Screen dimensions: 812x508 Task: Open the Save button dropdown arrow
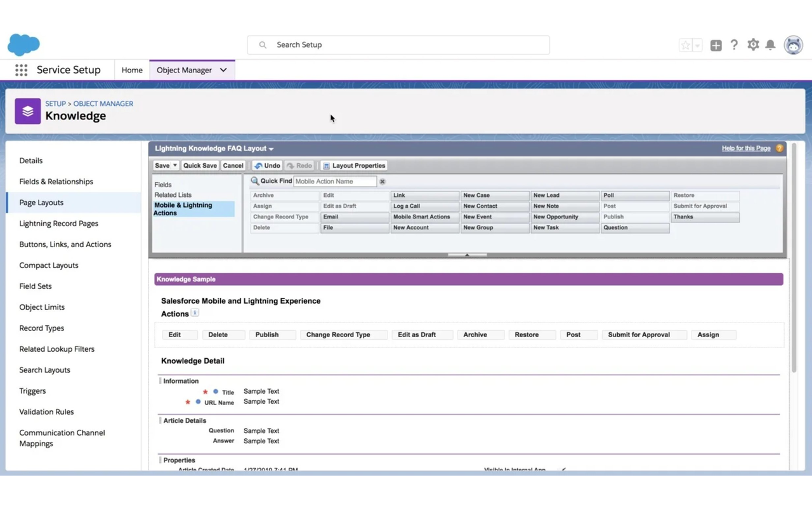(x=174, y=166)
